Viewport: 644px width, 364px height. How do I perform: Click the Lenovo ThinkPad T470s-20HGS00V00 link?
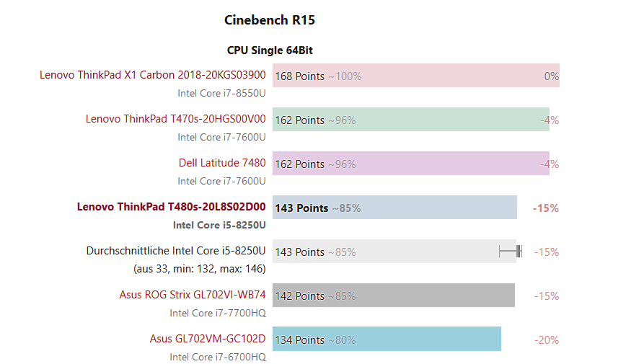coord(175,119)
